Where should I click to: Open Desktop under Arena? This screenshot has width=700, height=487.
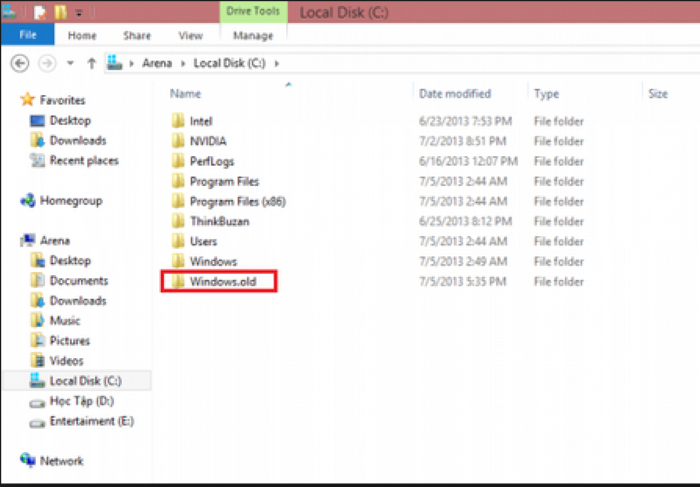tap(70, 261)
